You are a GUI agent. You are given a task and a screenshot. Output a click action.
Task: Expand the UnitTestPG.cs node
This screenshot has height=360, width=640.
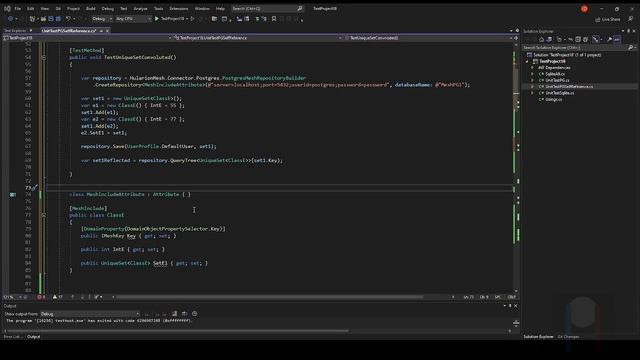(x=532, y=80)
